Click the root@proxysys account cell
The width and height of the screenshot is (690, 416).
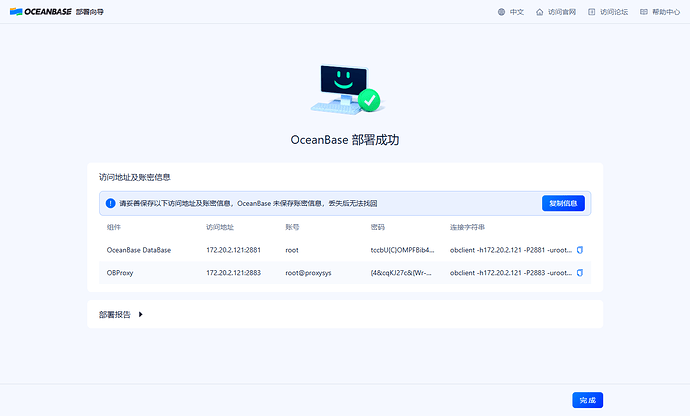point(308,273)
